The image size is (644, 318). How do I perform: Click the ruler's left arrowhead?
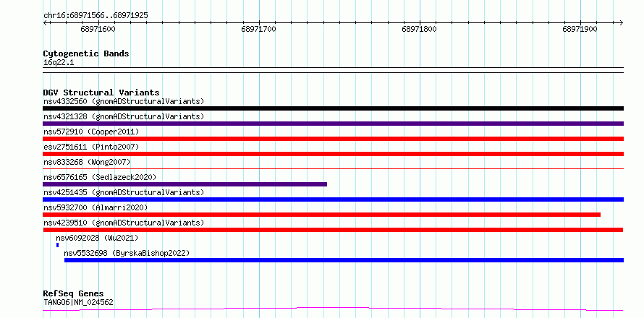[x=45, y=22]
